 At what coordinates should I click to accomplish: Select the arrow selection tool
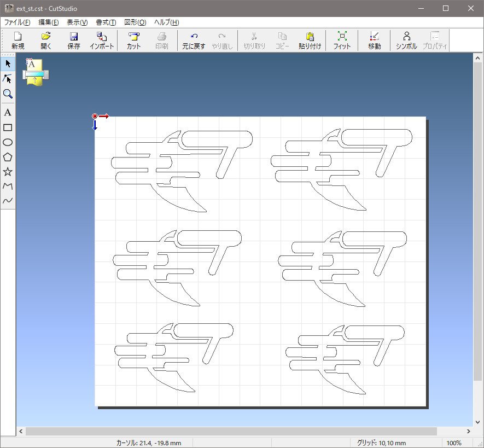tap(8, 64)
